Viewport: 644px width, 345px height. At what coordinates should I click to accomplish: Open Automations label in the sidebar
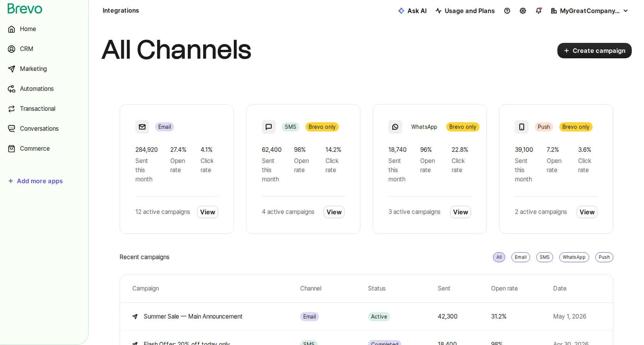pyautogui.click(x=37, y=89)
